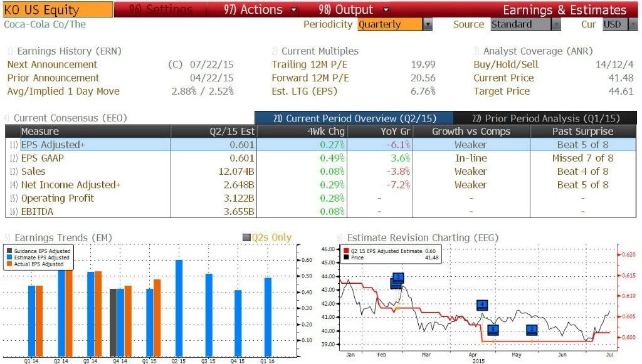
Task: Select the EBITDA measure row
Action: click(x=320, y=212)
